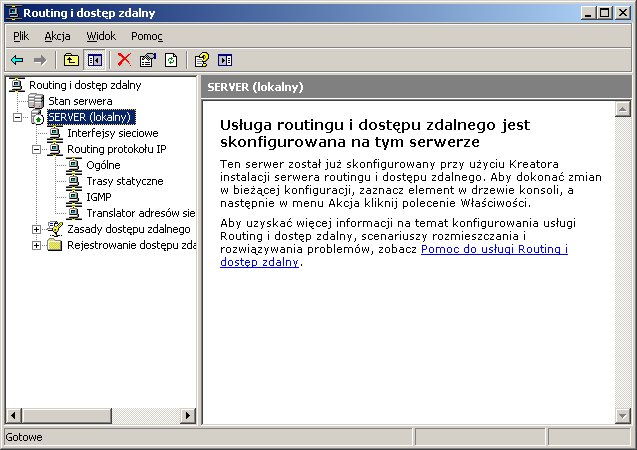Maximize the Routing i dostęp zdalny window

point(604,13)
